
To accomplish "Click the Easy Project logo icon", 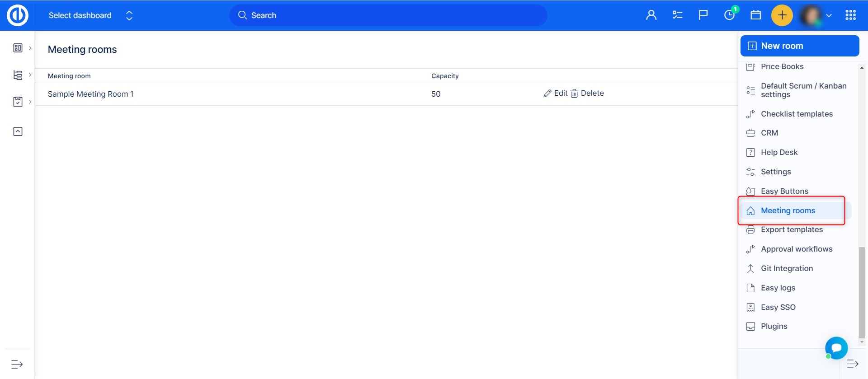I will 18,15.
